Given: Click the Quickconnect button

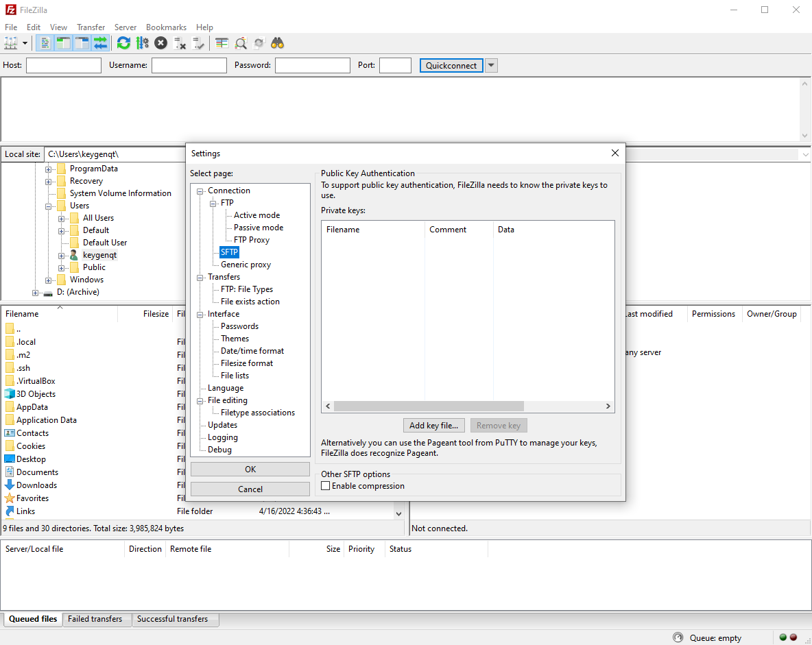Looking at the screenshot, I should tap(451, 65).
